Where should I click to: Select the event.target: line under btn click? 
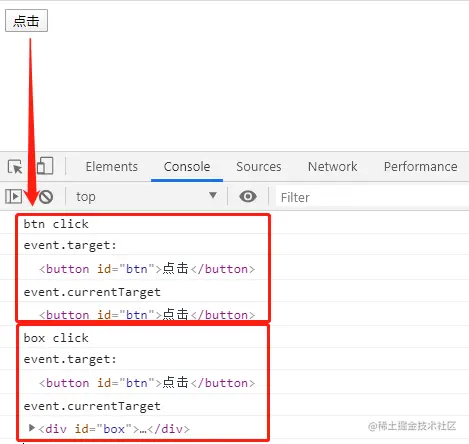pyautogui.click(x=70, y=246)
